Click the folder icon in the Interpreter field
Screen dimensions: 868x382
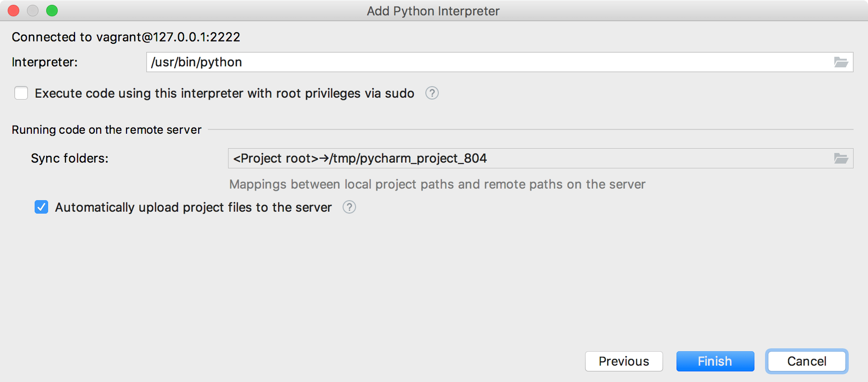point(841,62)
